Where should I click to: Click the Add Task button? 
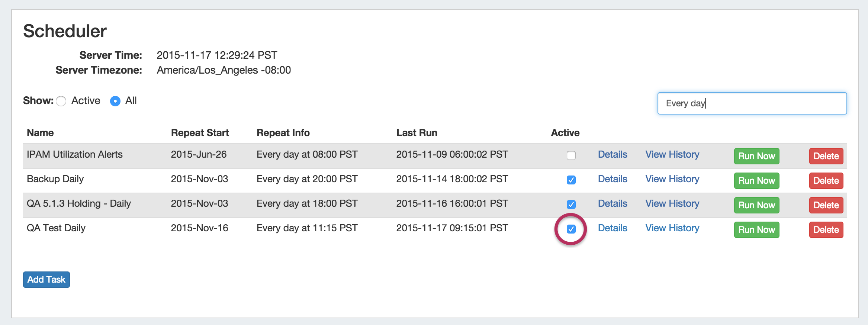46,280
